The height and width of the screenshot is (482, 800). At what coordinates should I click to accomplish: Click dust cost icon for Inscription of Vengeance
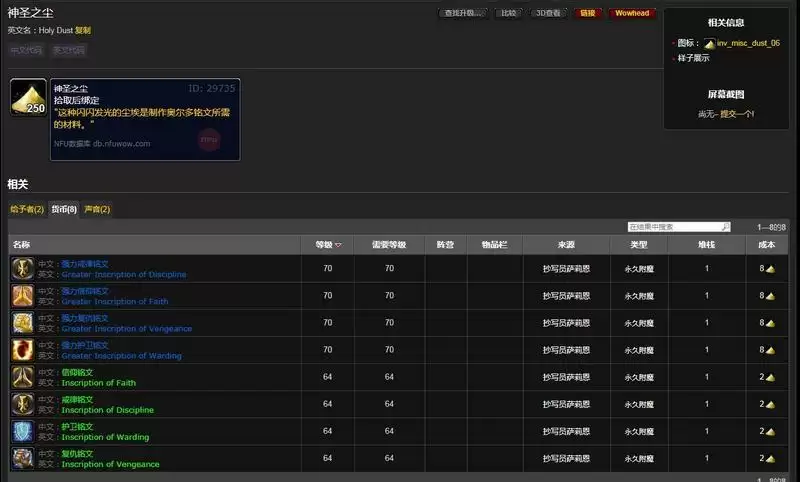tap(770, 459)
